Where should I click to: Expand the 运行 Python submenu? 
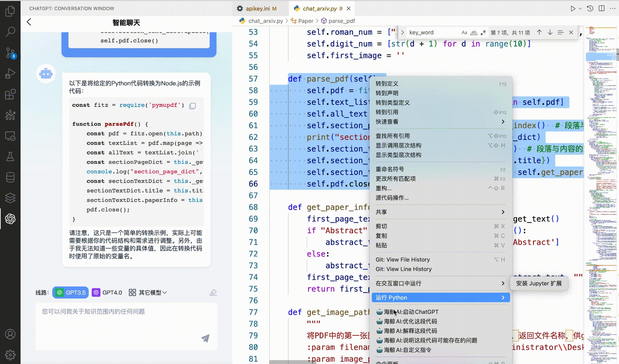tap(441, 298)
